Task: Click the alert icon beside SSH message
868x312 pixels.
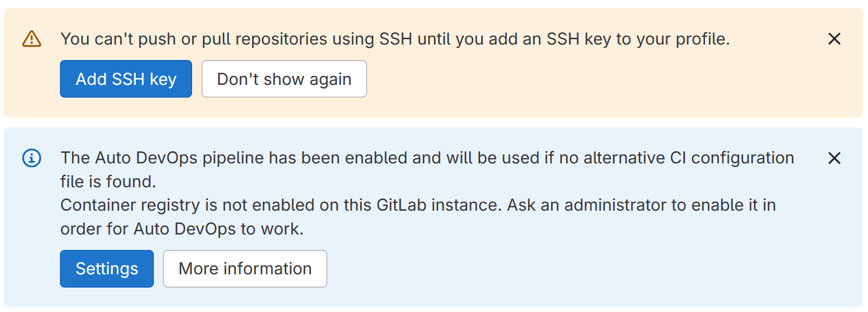Action: point(32,38)
